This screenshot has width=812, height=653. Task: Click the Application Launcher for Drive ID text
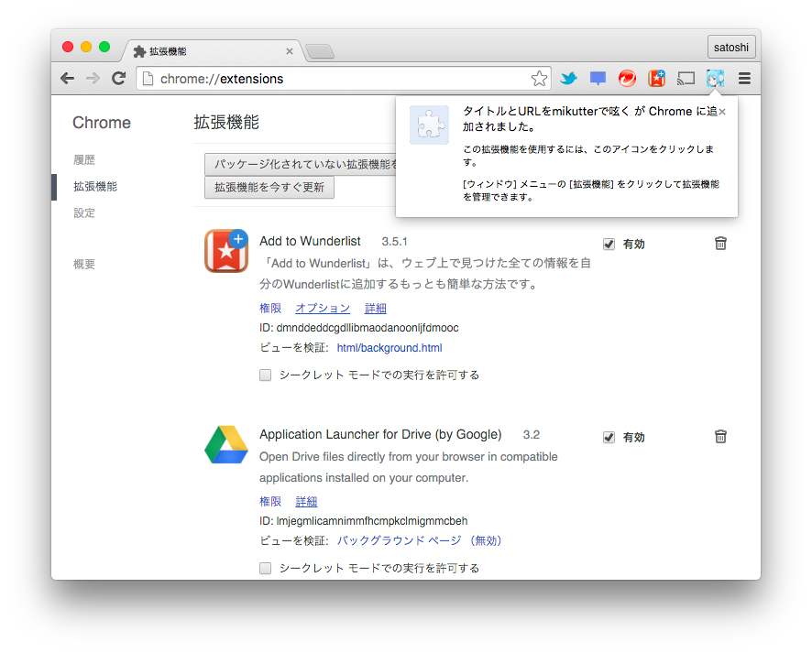[x=364, y=521]
